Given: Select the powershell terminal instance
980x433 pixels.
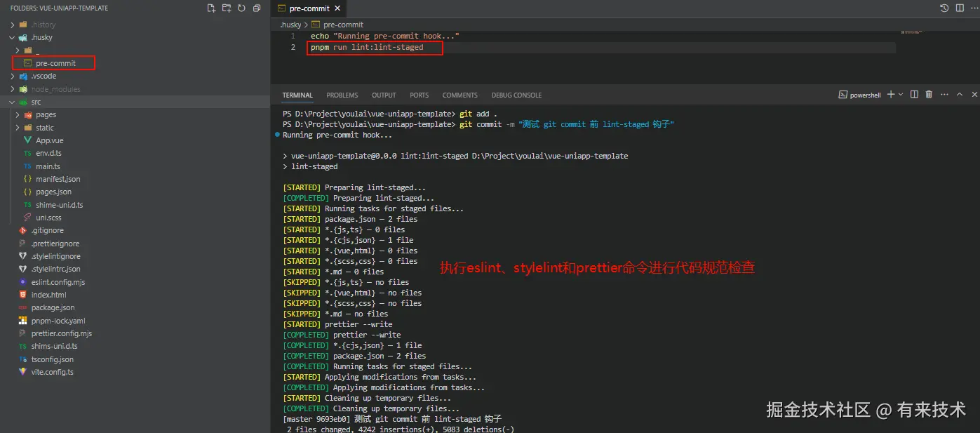Looking at the screenshot, I should 860,95.
